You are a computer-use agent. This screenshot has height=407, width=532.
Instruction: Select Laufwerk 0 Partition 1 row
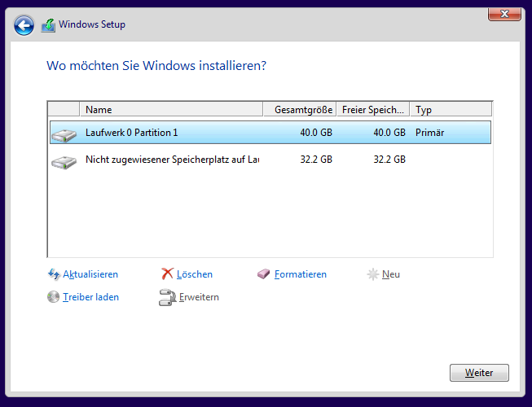(x=270, y=133)
